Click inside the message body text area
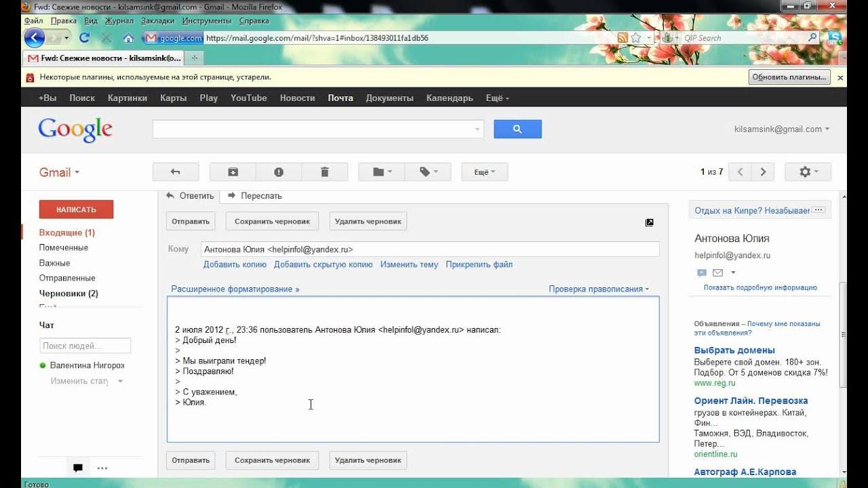 pos(413,369)
